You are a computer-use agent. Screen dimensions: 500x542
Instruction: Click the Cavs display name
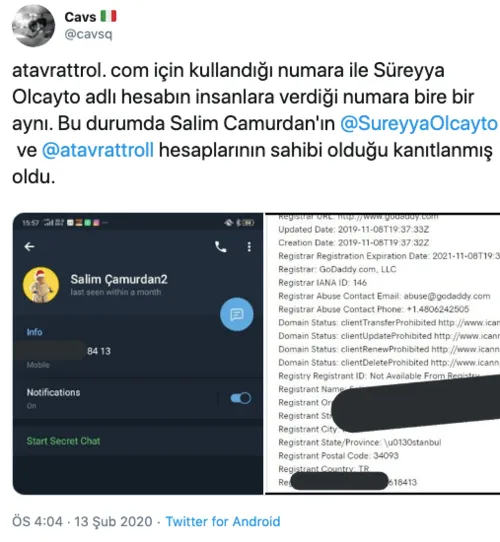[80, 17]
